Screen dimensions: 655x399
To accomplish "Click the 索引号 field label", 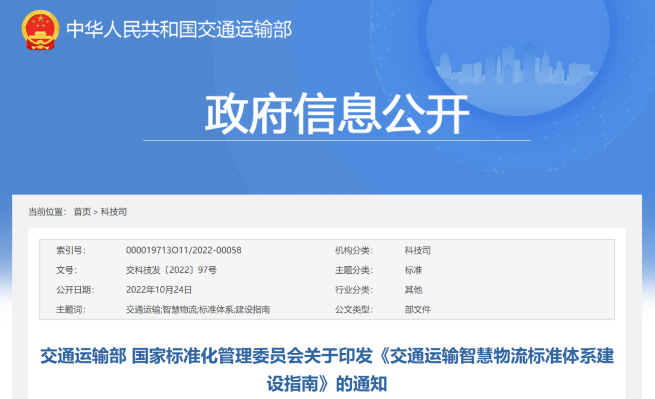I will point(71,250).
